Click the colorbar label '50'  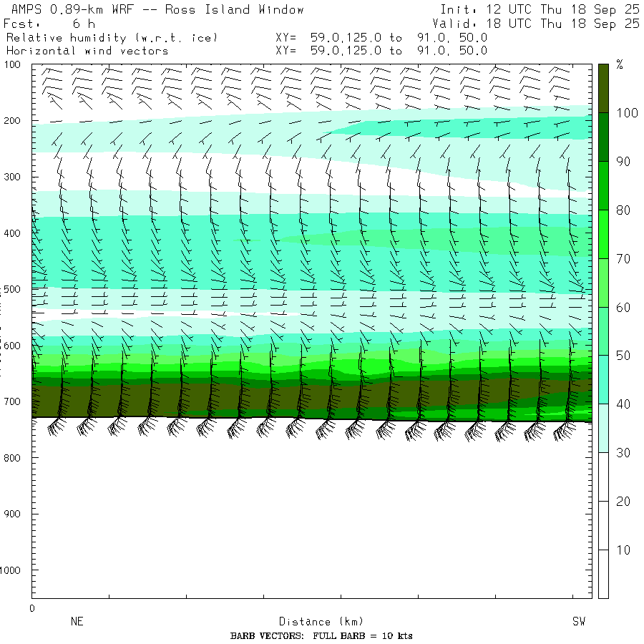click(x=623, y=356)
